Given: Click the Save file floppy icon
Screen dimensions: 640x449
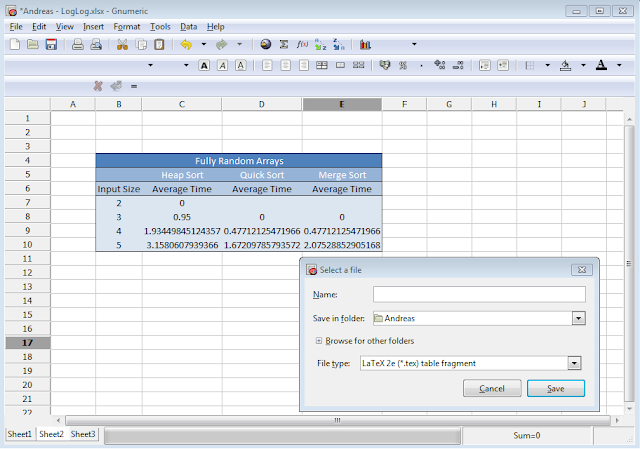Looking at the screenshot, I should (x=51, y=44).
